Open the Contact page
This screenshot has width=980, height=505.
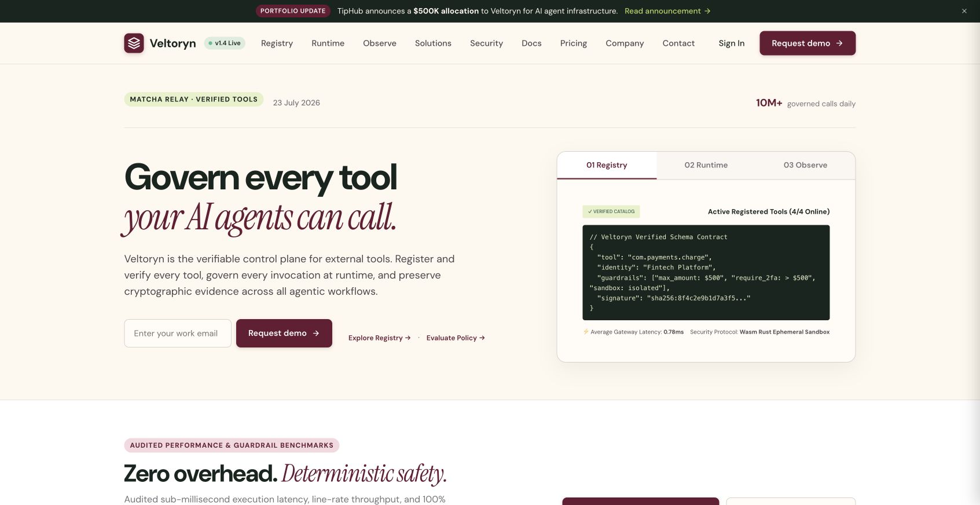[x=678, y=43]
